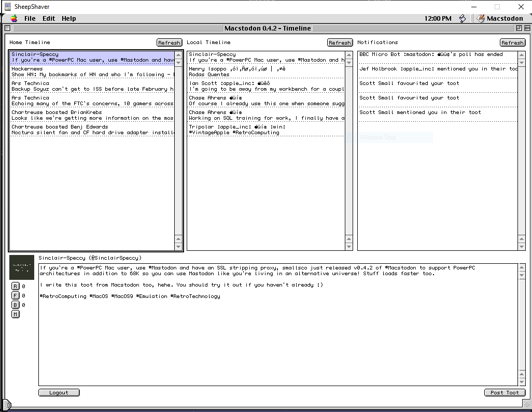Click the Sinclair-Speccy avatar thumbnail

(x=21, y=267)
